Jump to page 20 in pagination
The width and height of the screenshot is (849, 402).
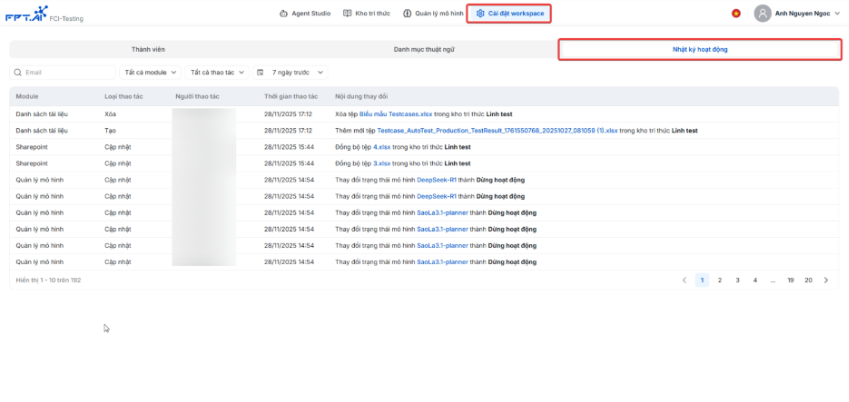tap(808, 280)
